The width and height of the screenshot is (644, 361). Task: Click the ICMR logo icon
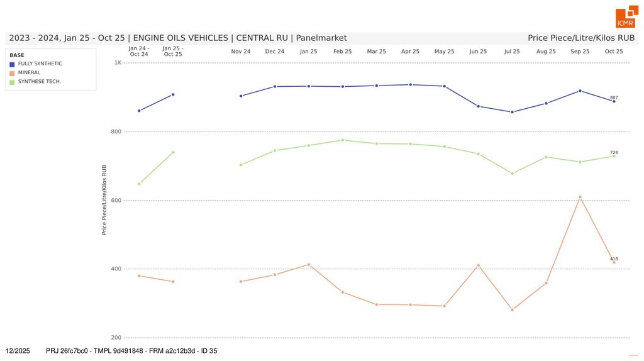pos(625,18)
